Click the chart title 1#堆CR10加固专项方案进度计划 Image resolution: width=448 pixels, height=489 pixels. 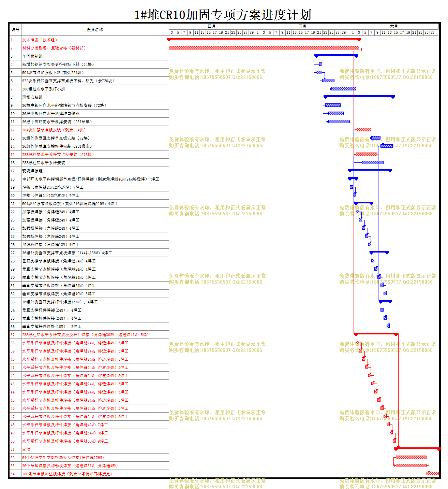(x=223, y=15)
